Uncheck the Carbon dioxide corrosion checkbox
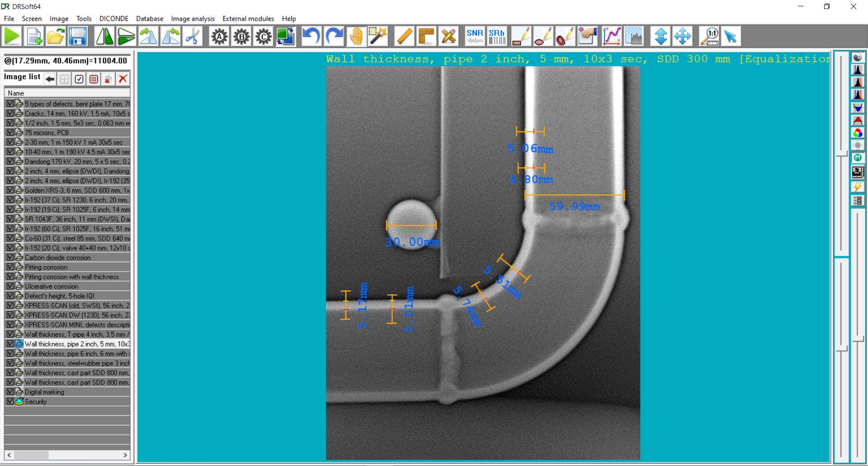The height and width of the screenshot is (466, 868). (x=10, y=257)
